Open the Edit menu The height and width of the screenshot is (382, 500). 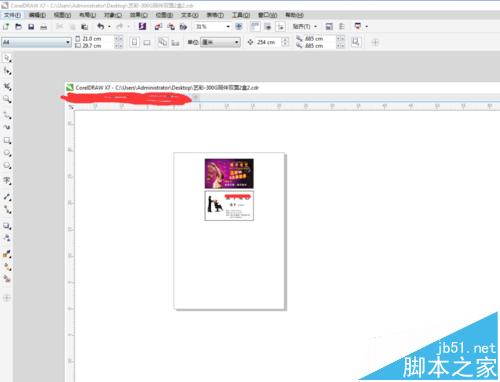(x=37, y=15)
